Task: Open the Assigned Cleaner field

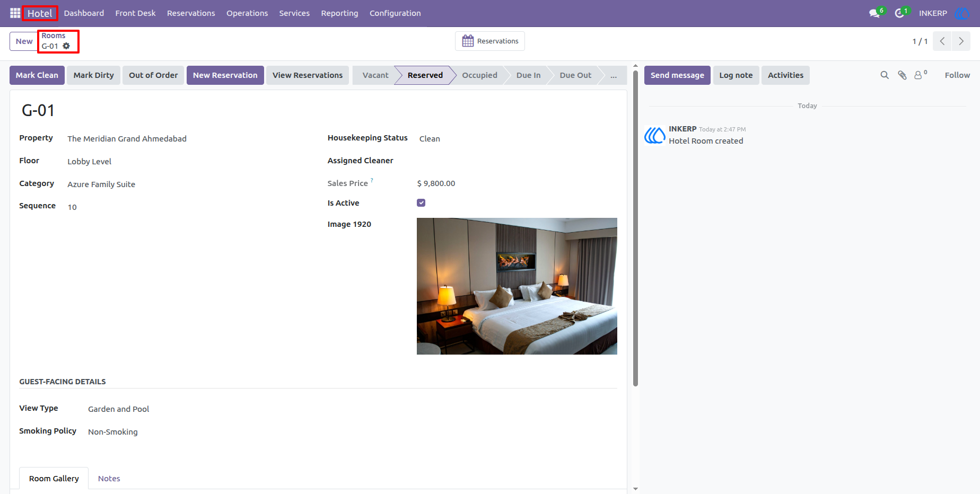Action: point(517,161)
